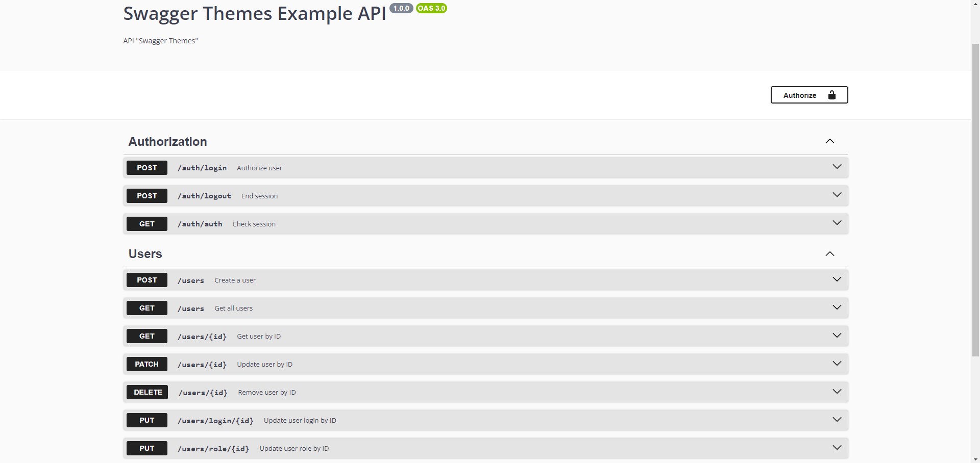Expand the POST /auth/logout endpoint chevron
This screenshot has width=980, height=463.
(x=837, y=195)
